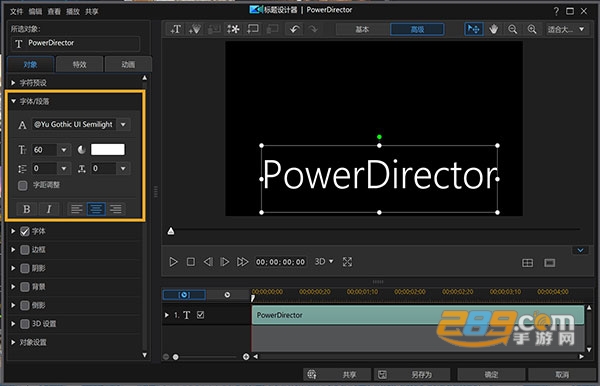Viewport: 600px width, 386px height.
Task: Align title text to the left
Action: tap(77, 209)
